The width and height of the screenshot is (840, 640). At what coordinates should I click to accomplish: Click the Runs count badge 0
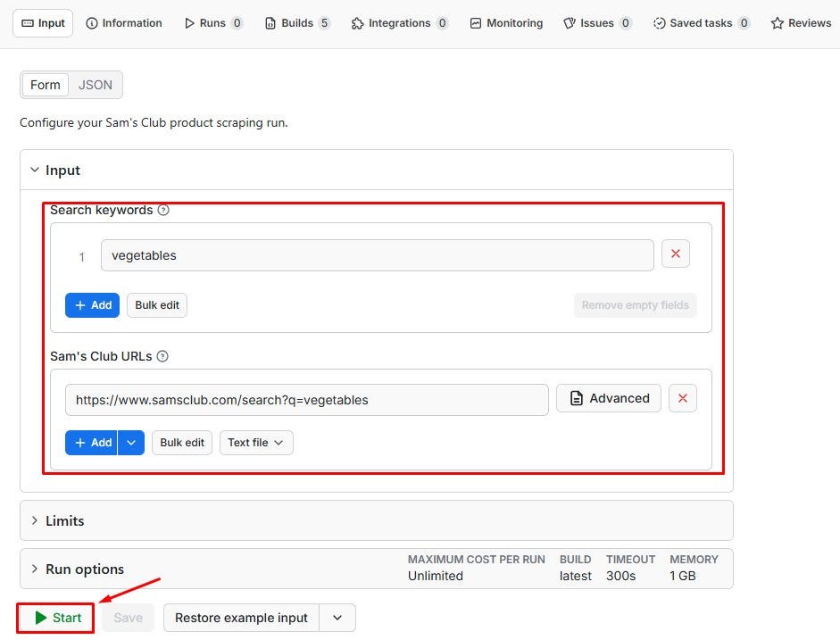tap(237, 23)
